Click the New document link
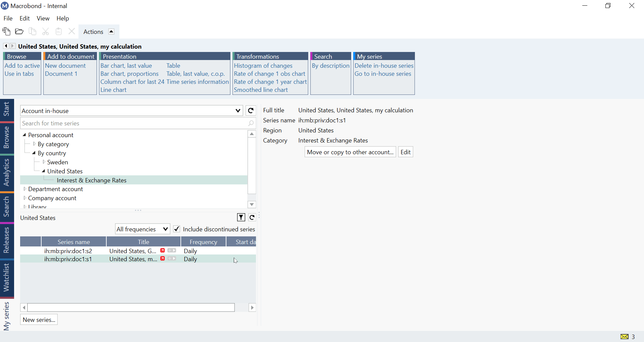 coord(65,66)
